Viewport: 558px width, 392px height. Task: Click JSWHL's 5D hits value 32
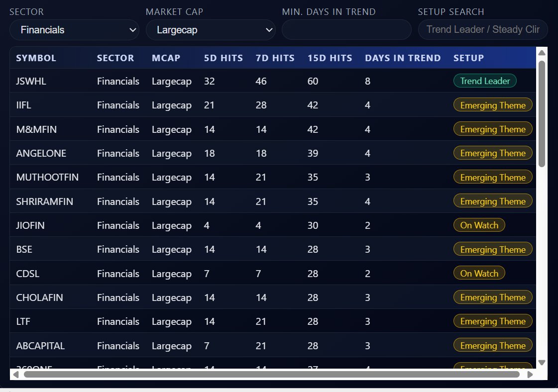209,81
